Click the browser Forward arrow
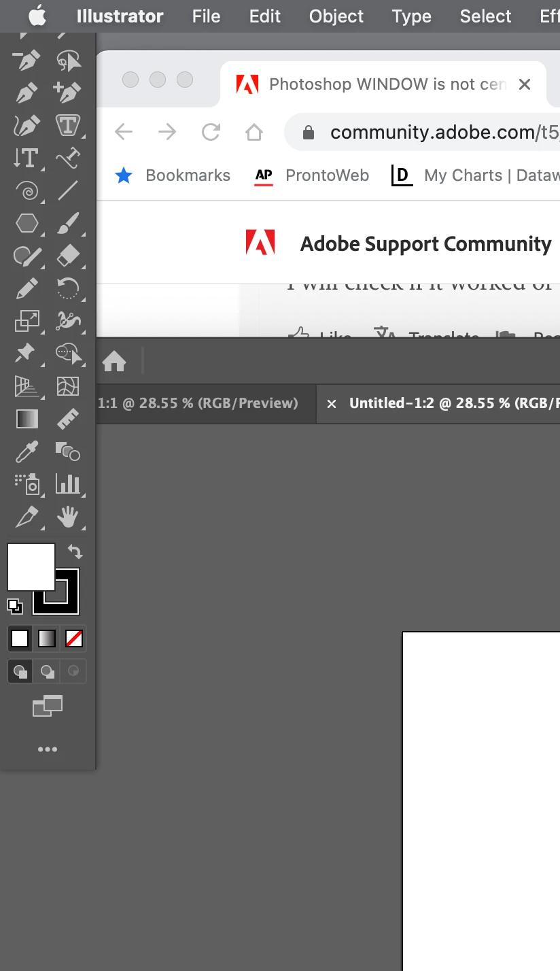The width and height of the screenshot is (560, 971). (167, 132)
